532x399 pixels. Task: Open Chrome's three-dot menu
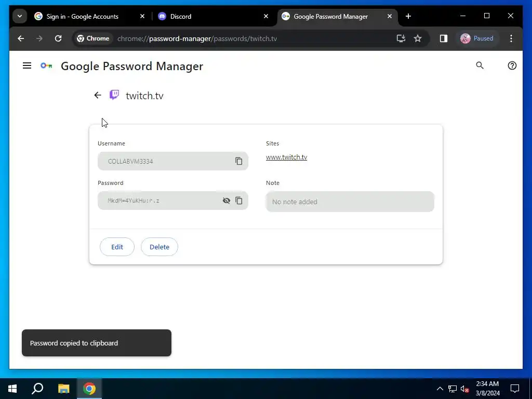click(511, 38)
